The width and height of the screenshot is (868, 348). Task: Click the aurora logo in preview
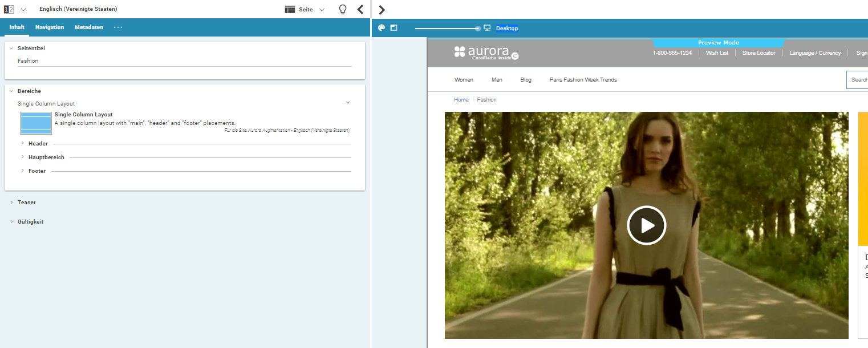click(486, 52)
